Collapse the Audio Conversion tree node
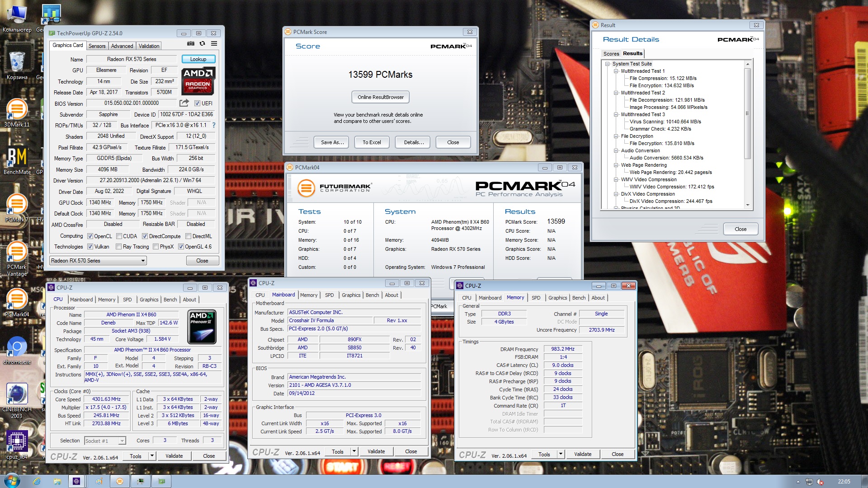Image resolution: width=868 pixels, height=488 pixels. (x=616, y=150)
